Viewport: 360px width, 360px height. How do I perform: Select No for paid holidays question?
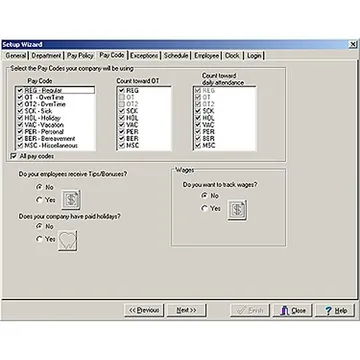coord(40,226)
